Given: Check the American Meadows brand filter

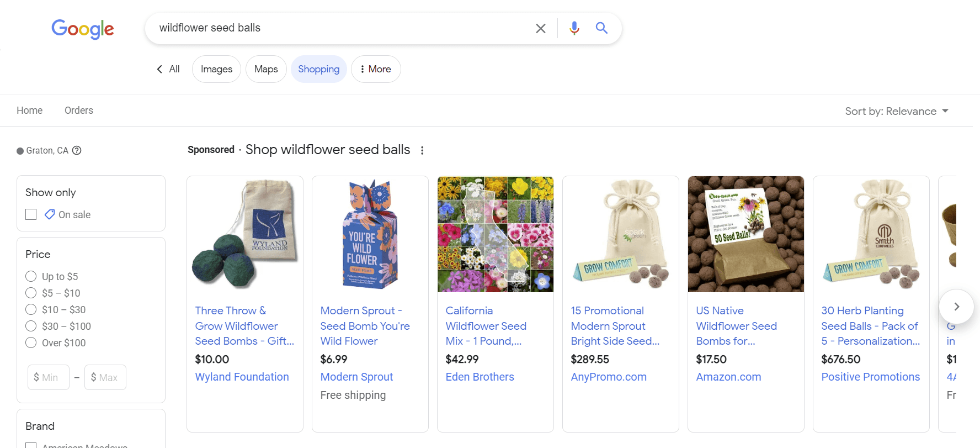Looking at the screenshot, I should click(31, 445).
